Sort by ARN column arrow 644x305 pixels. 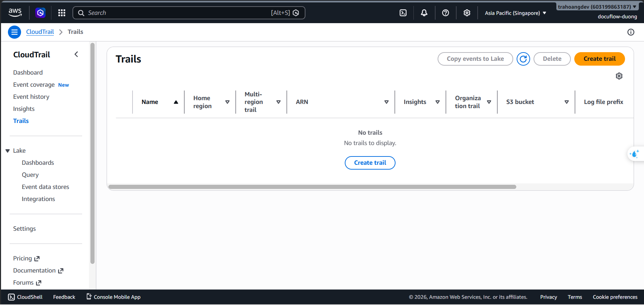[387, 102]
